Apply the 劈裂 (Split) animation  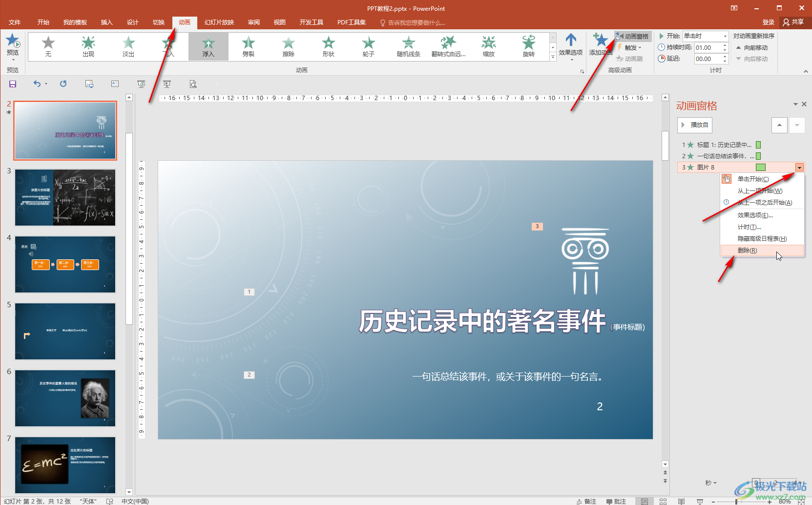[x=249, y=46]
